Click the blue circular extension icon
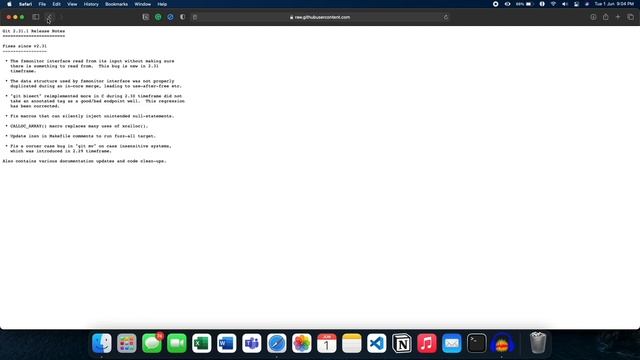 [x=170, y=17]
